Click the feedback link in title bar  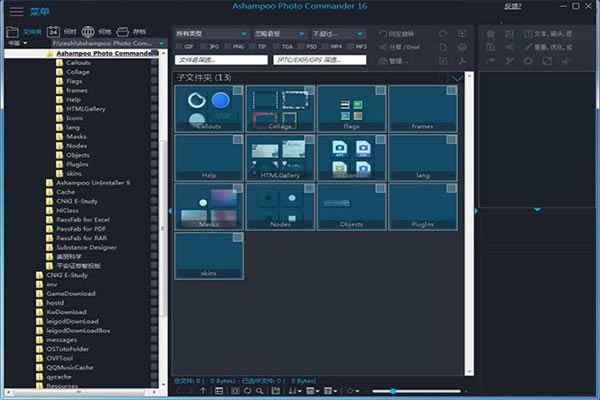[513, 6]
